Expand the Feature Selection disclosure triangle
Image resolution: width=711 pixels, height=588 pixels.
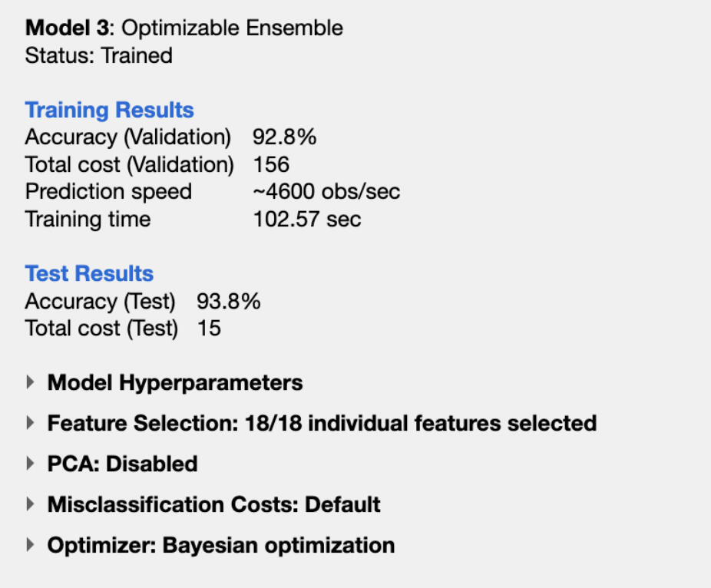click(x=31, y=423)
